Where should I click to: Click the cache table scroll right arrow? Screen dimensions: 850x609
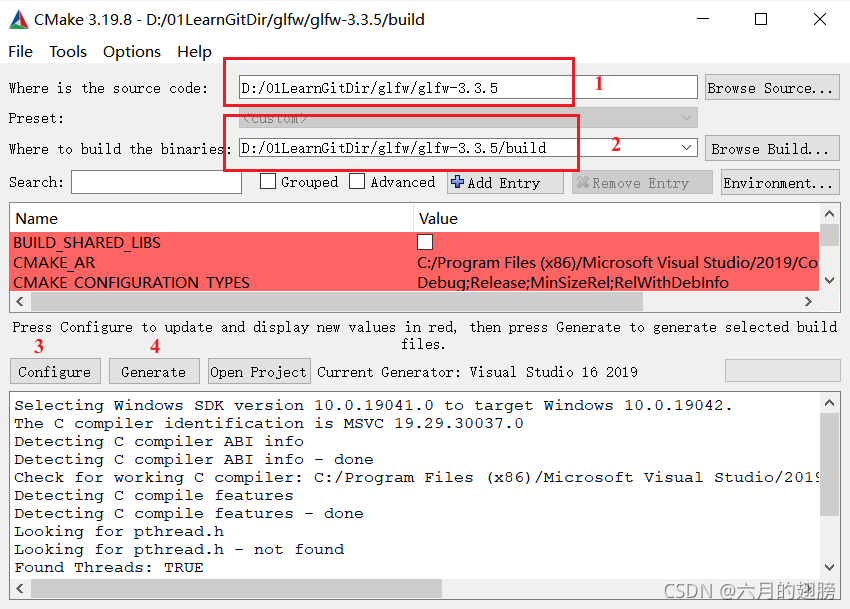tap(808, 301)
